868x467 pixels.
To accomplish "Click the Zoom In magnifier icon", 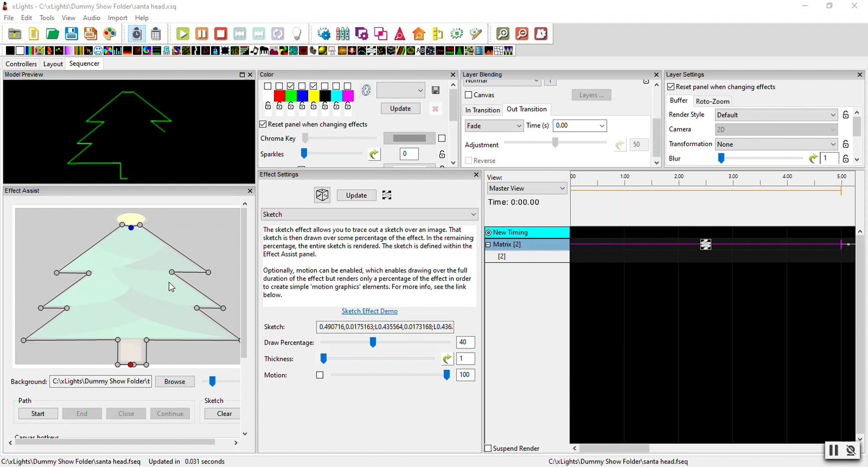I will [x=503, y=34].
